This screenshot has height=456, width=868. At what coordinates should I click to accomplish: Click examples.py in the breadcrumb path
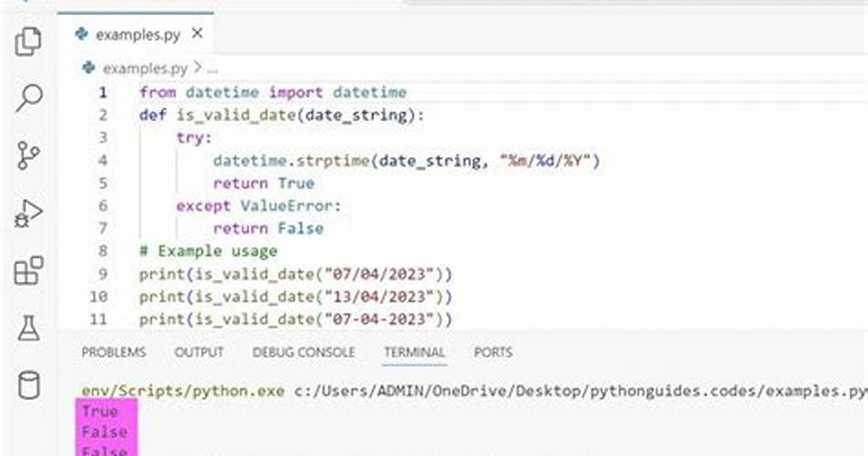click(x=145, y=68)
